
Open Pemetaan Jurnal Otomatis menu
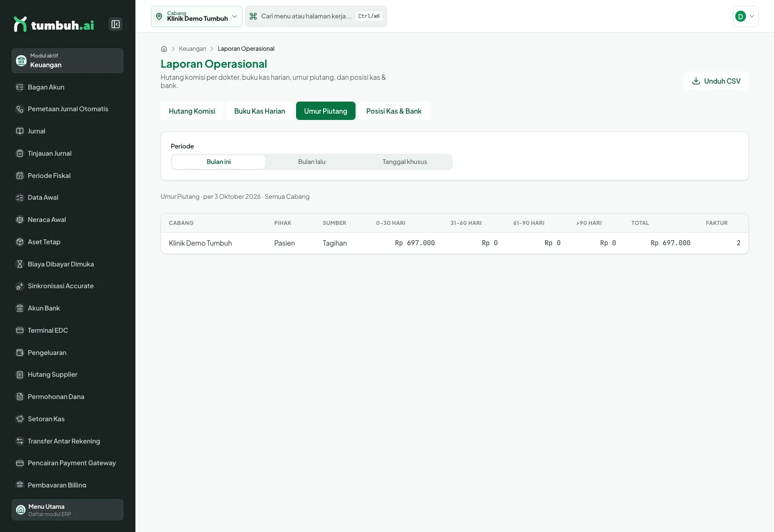(x=67, y=109)
